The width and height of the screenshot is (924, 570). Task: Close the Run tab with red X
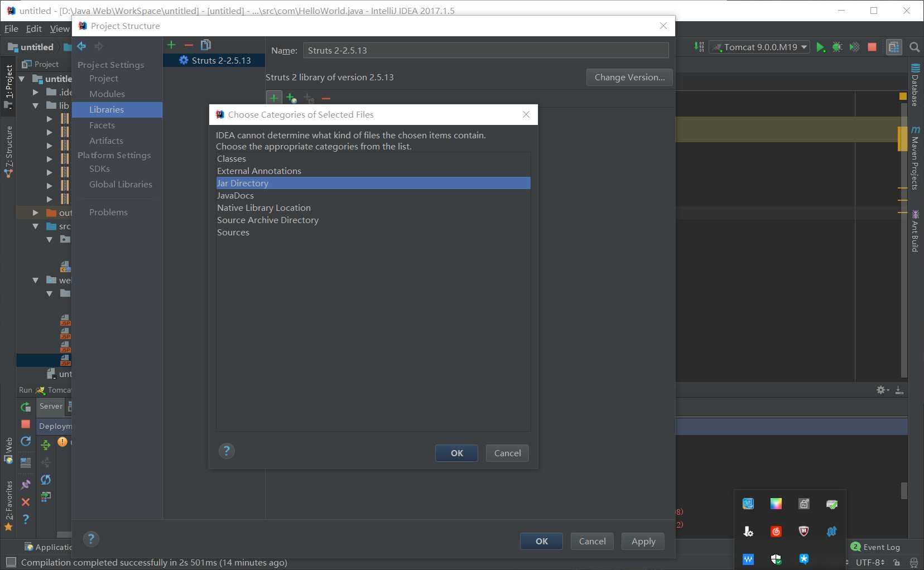(x=26, y=502)
